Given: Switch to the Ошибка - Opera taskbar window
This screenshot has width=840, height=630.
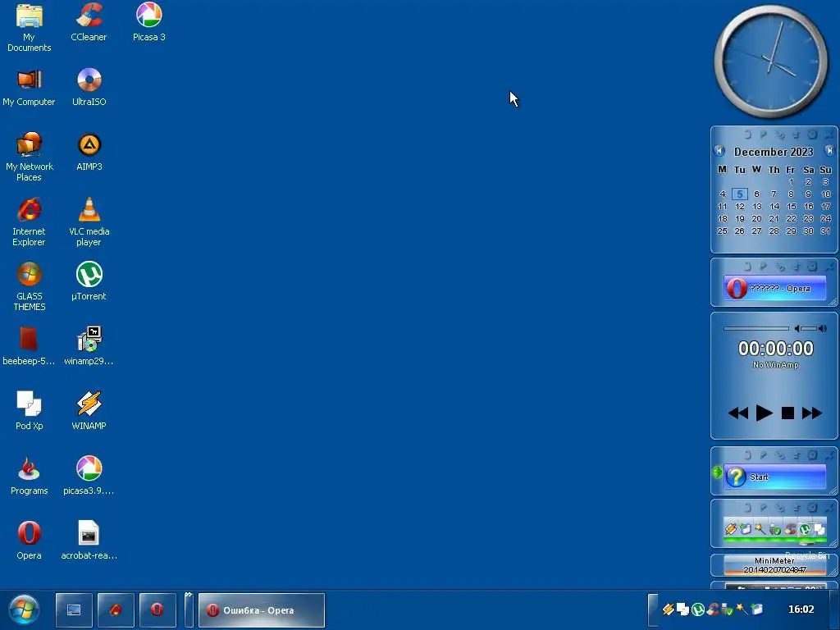Looking at the screenshot, I should pyautogui.click(x=262, y=609).
